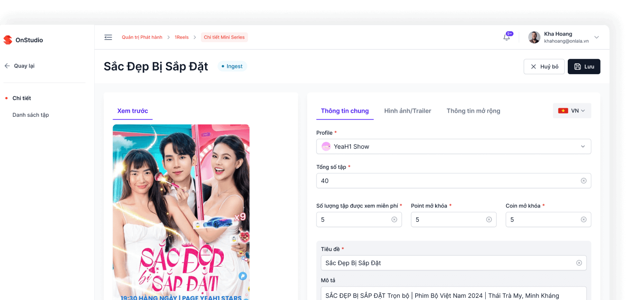Clear the Tổng số tập field
This screenshot has height=300, width=644.
[583, 181]
